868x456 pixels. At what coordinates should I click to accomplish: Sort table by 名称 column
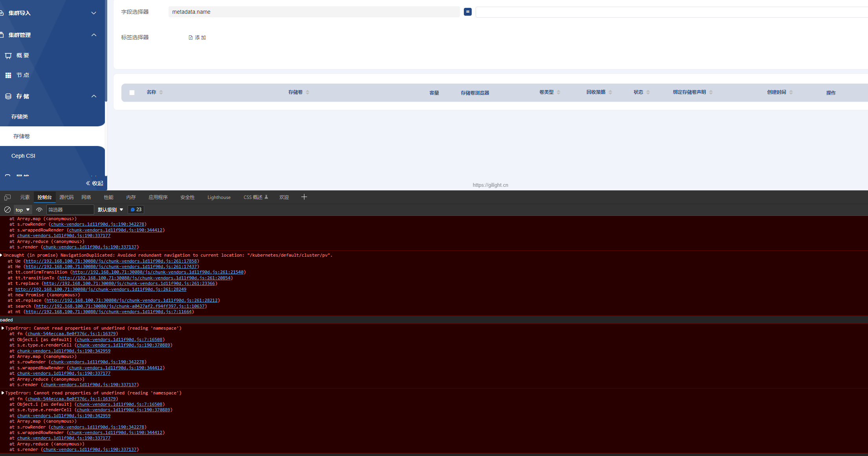point(161,92)
